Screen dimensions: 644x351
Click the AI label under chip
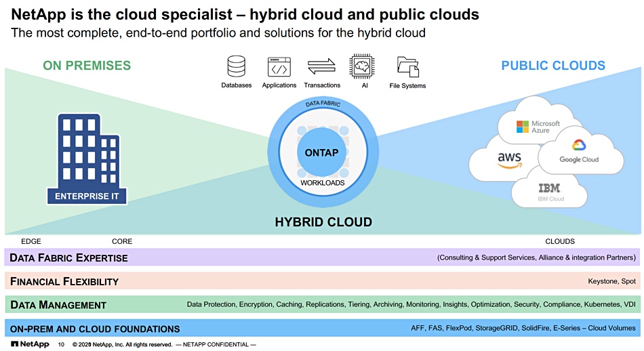click(x=365, y=85)
